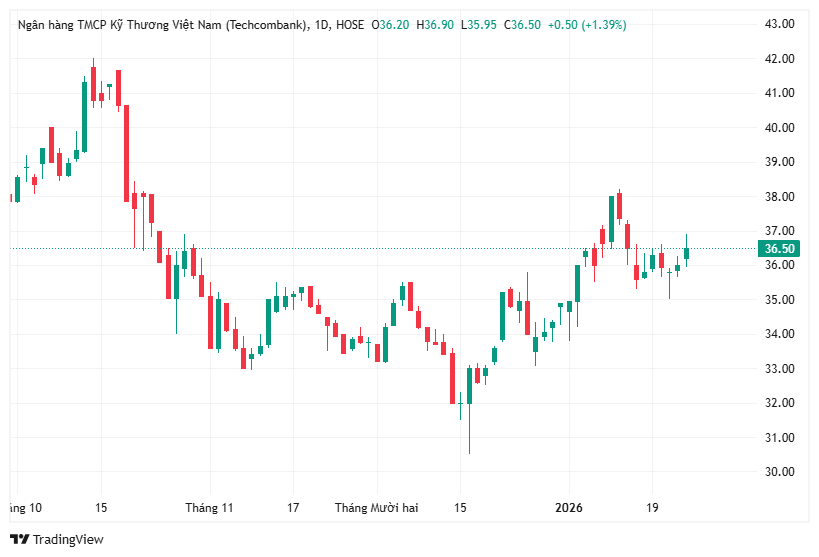The height and width of the screenshot is (557, 819).
Task: Click the 40.00 price axis label
Action: click(779, 128)
